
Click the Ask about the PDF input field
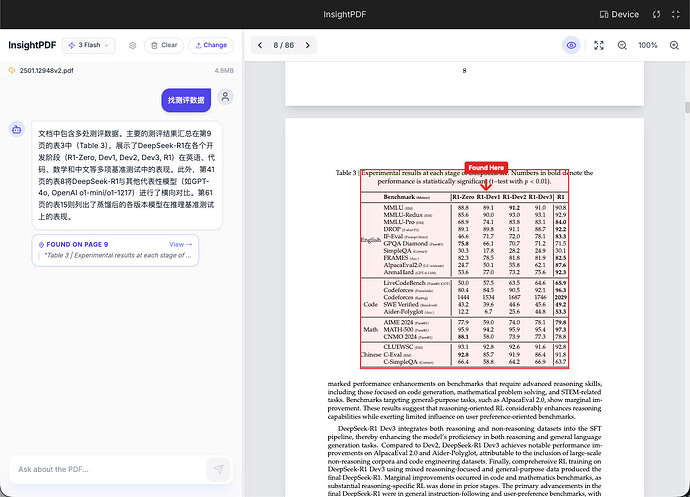pos(108,469)
